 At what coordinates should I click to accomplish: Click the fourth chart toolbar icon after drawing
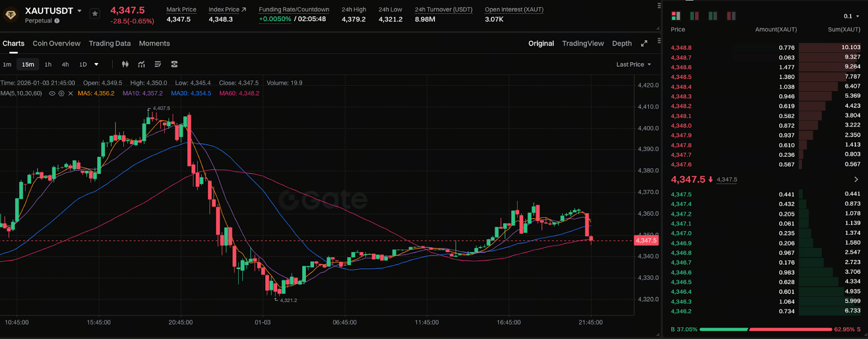click(x=174, y=64)
